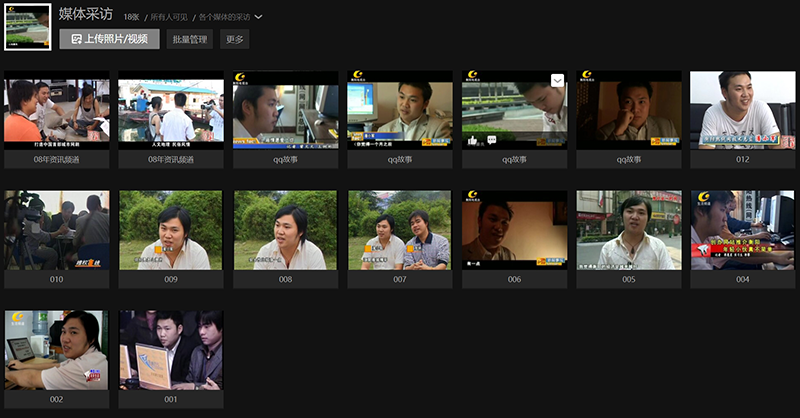Open the photo labeled 010

click(56, 230)
